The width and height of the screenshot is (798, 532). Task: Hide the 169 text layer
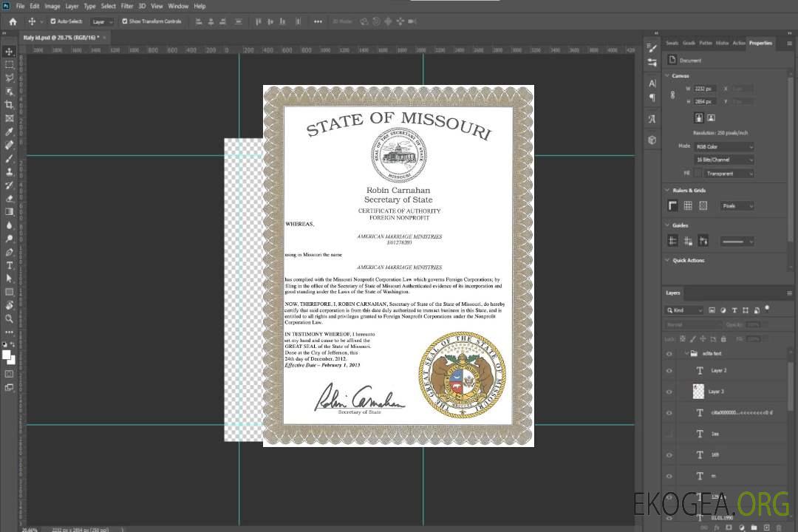coord(669,454)
